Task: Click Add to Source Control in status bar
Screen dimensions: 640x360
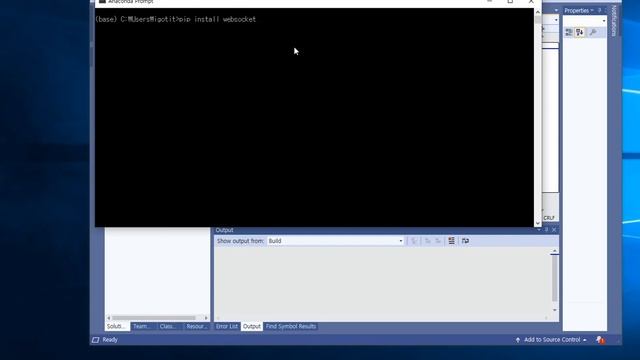Action: [552, 340]
